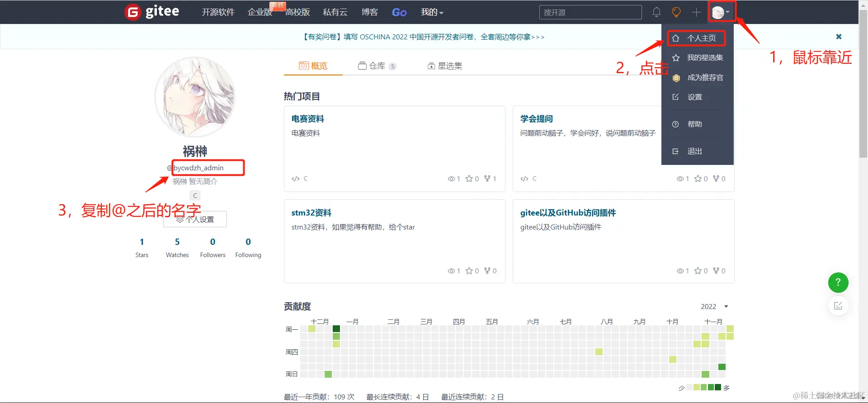Image resolution: width=868 pixels, height=403 pixels.
Task: Open 私有云 in the top navigation
Action: 335,12
